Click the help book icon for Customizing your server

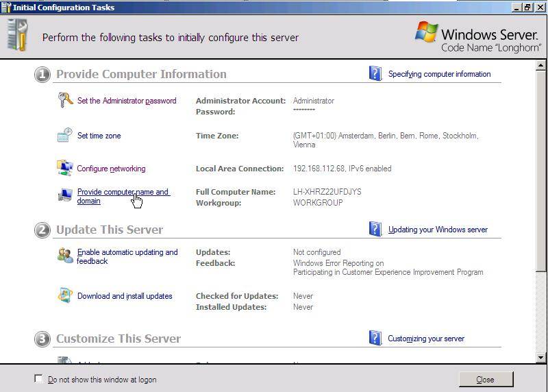point(375,338)
